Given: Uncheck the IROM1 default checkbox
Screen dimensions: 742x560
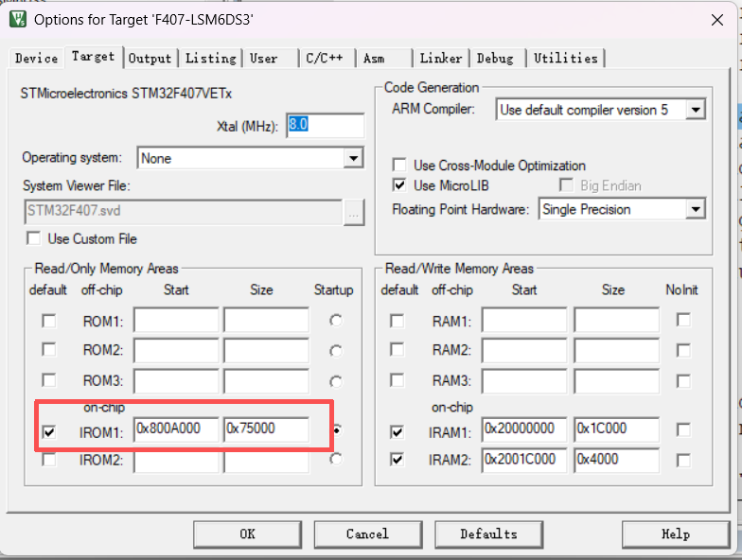Looking at the screenshot, I should pos(49,431).
